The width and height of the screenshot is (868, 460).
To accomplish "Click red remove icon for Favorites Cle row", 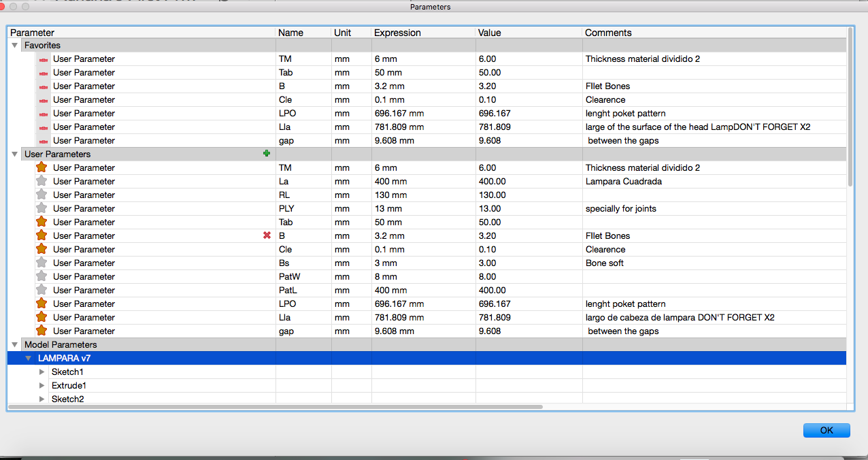I will pyautogui.click(x=44, y=100).
